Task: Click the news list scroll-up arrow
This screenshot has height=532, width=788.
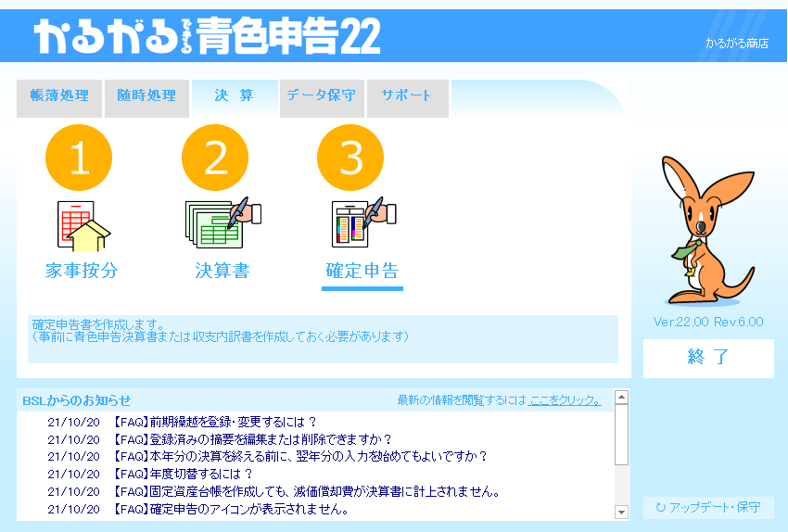Action: pos(622,398)
